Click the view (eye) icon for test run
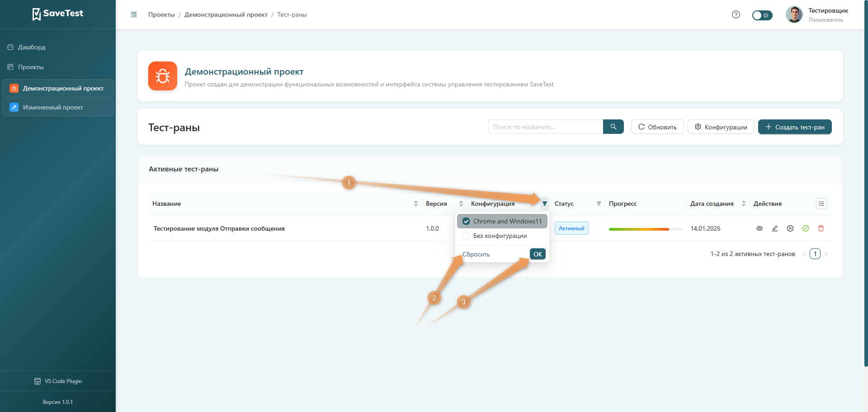The width and height of the screenshot is (868, 412). pyautogui.click(x=759, y=228)
